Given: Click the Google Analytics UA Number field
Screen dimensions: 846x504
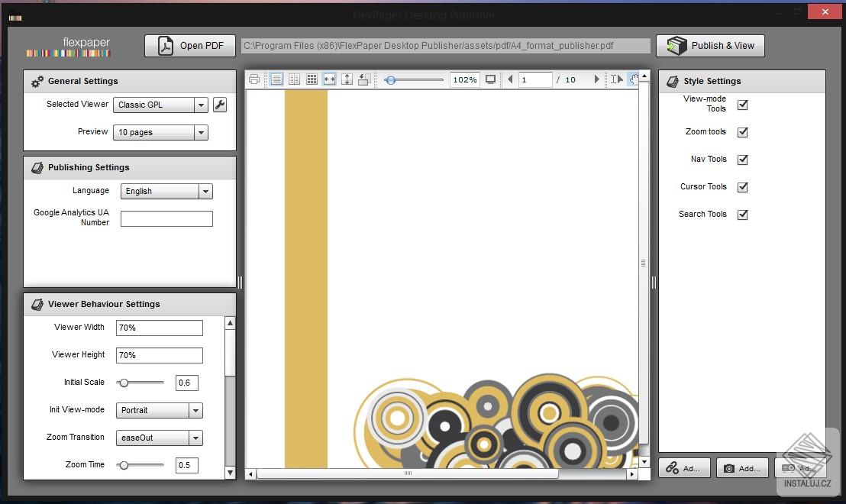Looking at the screenshot, I should [166, 218].
